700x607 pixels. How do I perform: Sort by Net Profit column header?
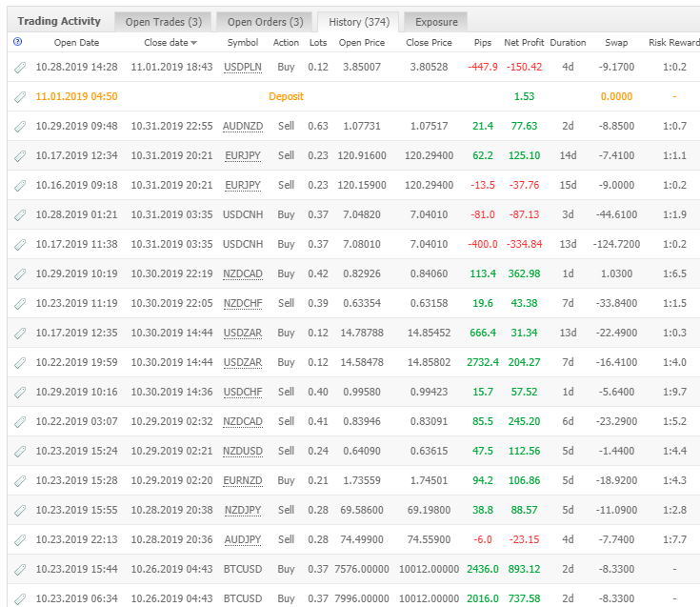pyautogui.click(x=524, y=43)
